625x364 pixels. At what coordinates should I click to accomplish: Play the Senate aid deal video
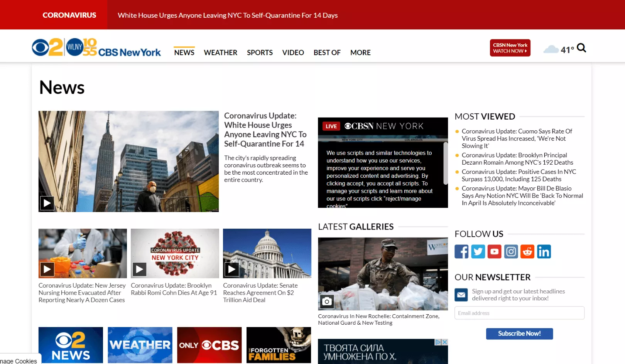[x=231, y=269]
